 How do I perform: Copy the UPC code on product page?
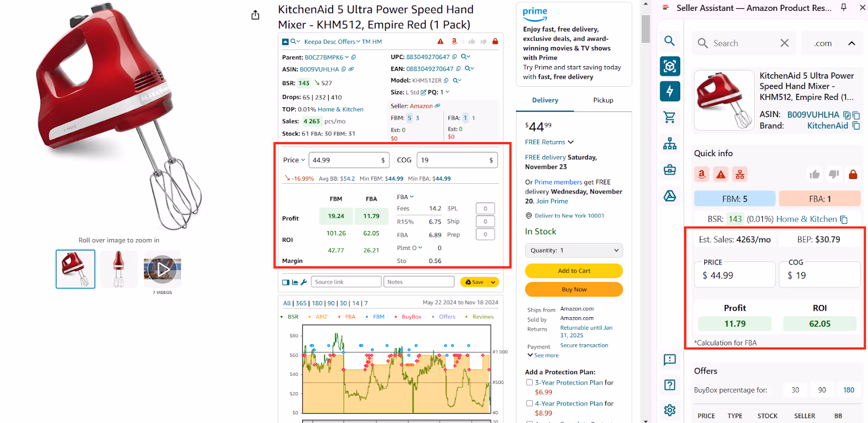[x=455, y=57]
